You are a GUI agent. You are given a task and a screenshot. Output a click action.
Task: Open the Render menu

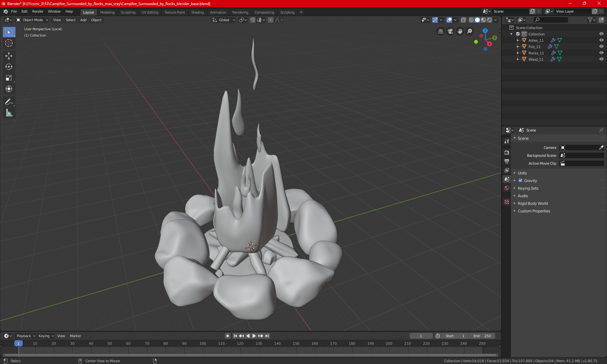click(x=38, y=11)
